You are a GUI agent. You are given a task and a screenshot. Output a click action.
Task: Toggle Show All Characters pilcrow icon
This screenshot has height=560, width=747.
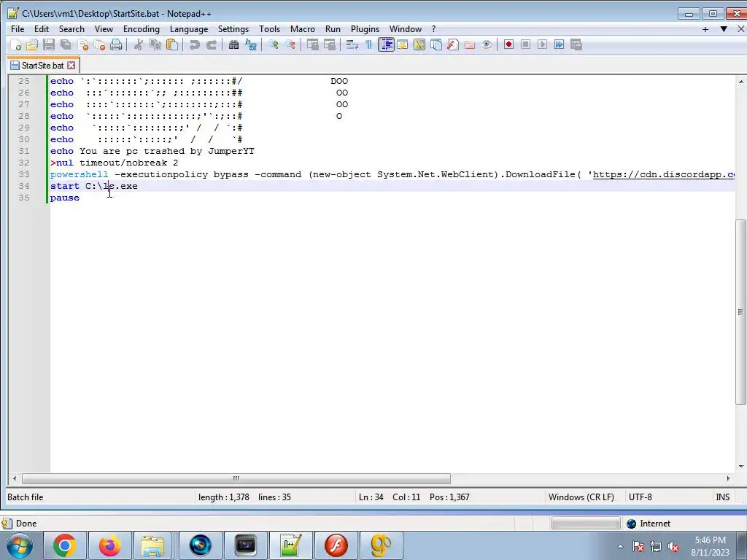(x=368, y=44)
